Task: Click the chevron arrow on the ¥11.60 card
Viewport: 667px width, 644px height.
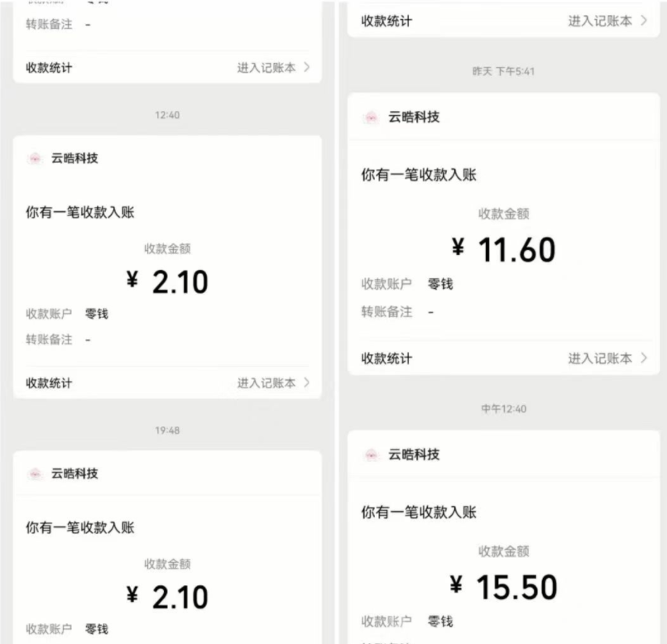Action: click(644, 358)
